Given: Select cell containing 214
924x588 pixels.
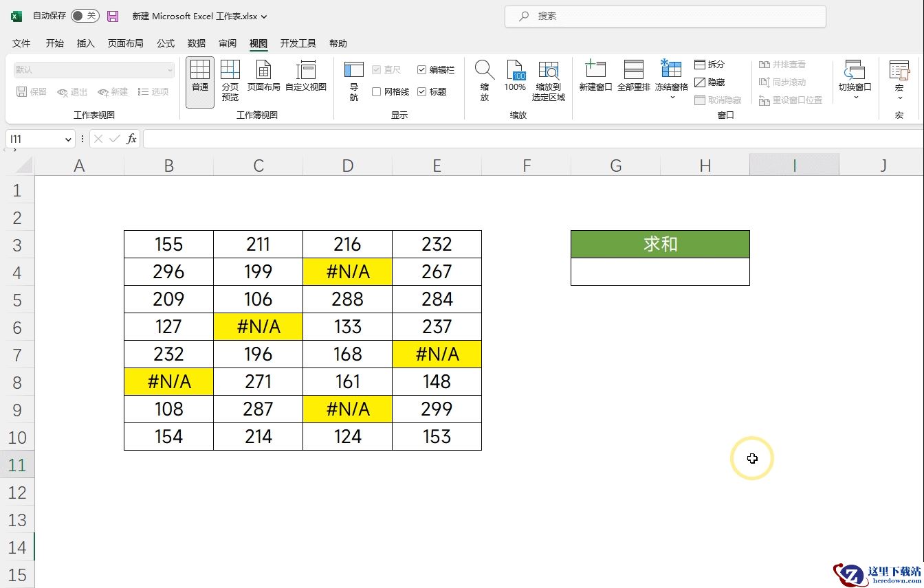Looking at the screenshot, I should click(258, 437).
